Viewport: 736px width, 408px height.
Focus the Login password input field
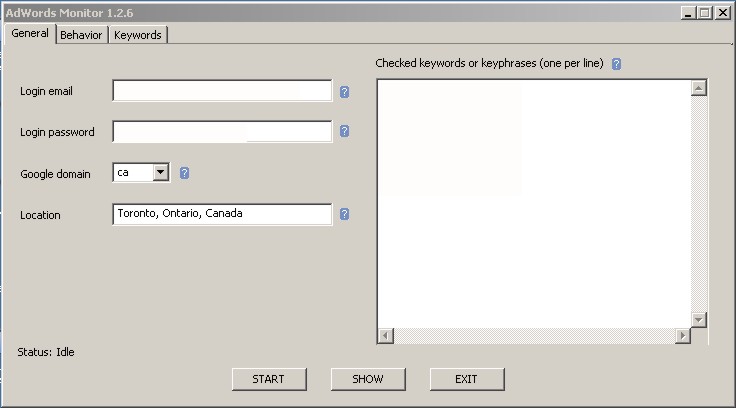coord(222,131)
